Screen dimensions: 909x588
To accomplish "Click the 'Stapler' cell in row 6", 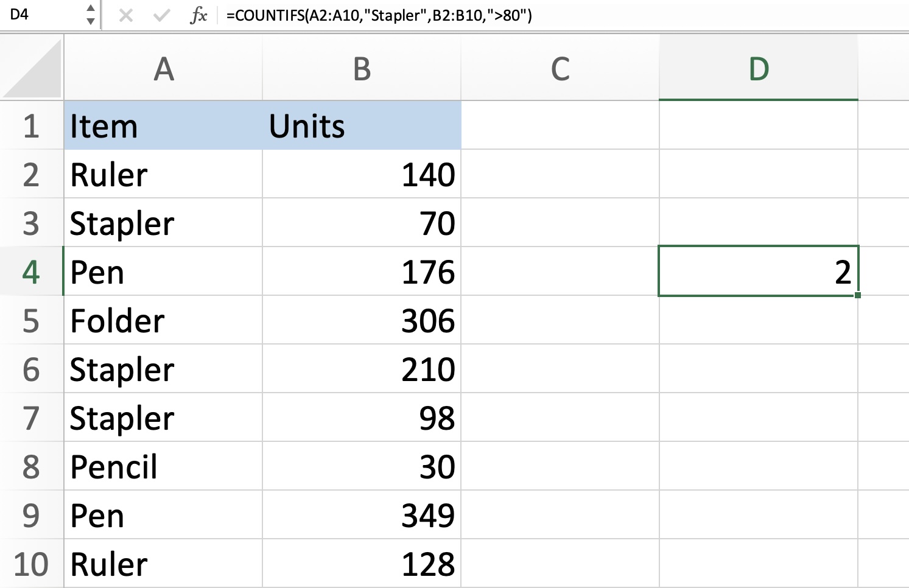I will (x=163, y=369).
